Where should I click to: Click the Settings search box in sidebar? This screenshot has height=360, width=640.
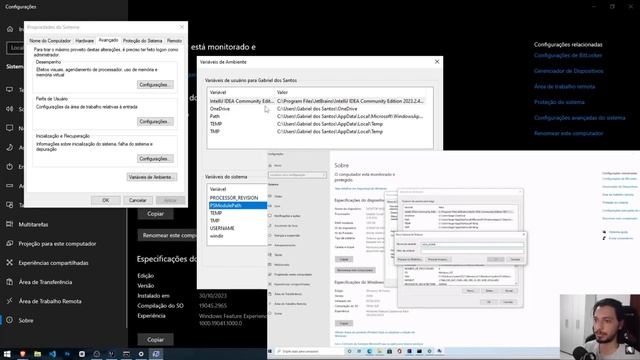pyautogui.click(x=15, y=48)
